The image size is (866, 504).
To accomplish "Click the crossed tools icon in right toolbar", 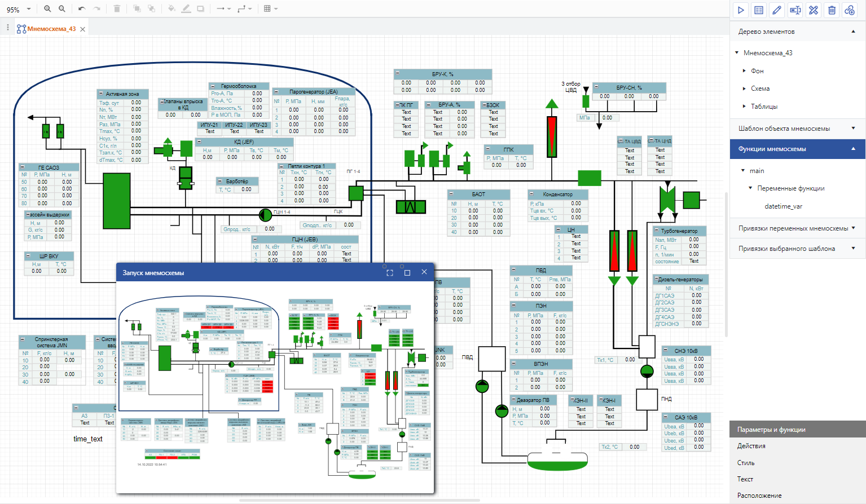I will (x=813, y=10).
